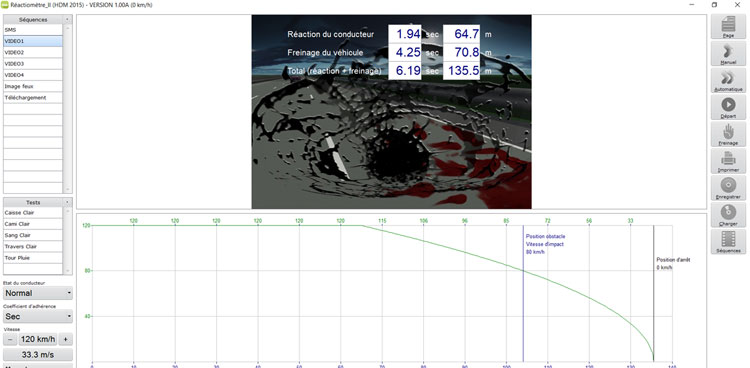Click the 120 km/h speed field
This screenshot has width=750, height=368.
(x=38, y=340)
